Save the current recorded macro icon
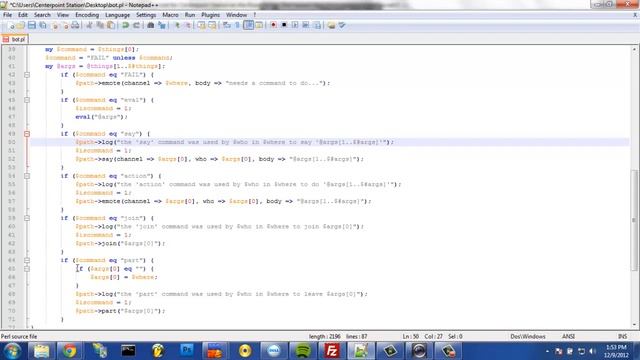 (317, 25)
